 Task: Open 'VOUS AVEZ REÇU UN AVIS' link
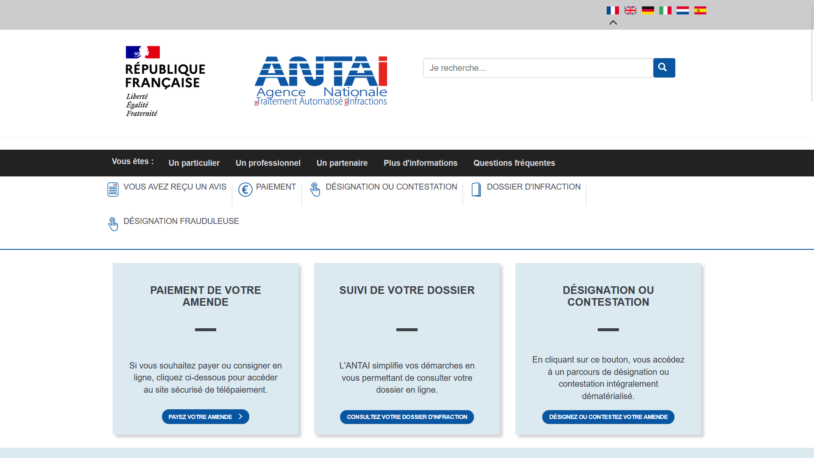tap(175, 187)
